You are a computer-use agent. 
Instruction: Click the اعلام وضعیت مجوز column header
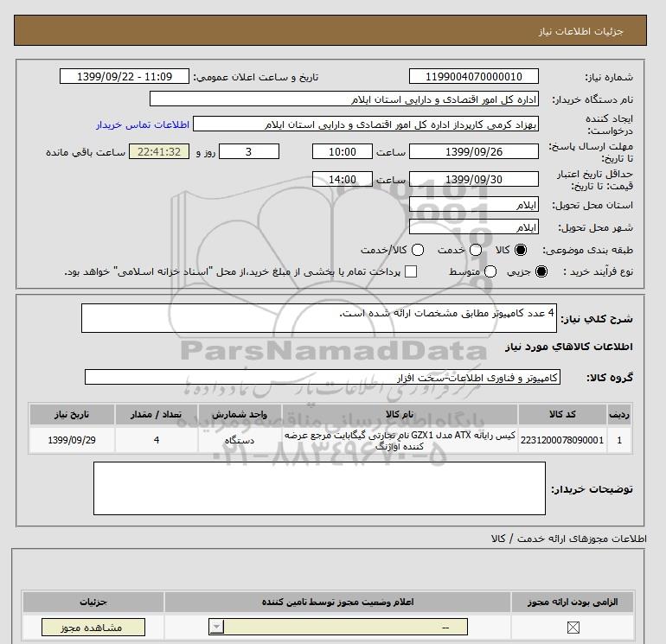click(337, 602)
